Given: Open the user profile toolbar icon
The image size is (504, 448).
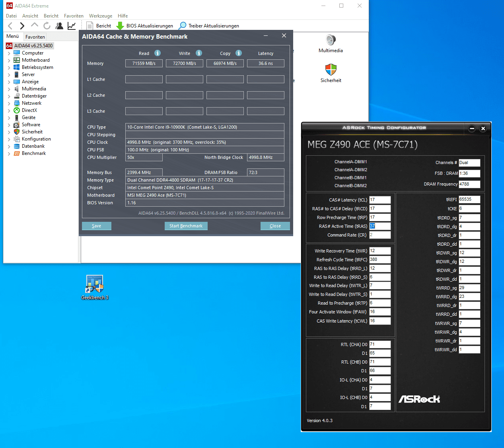Looking at the screenshot, I should tap(59, 26).
